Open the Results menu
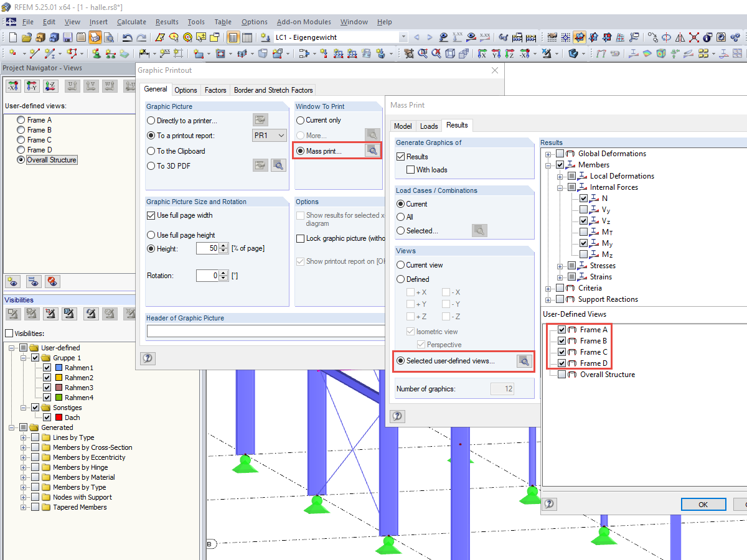 [x=167, y=22]
